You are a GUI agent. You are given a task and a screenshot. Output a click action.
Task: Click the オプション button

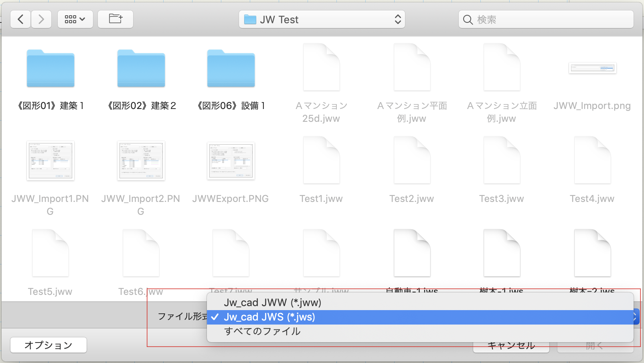click(49, 345)
